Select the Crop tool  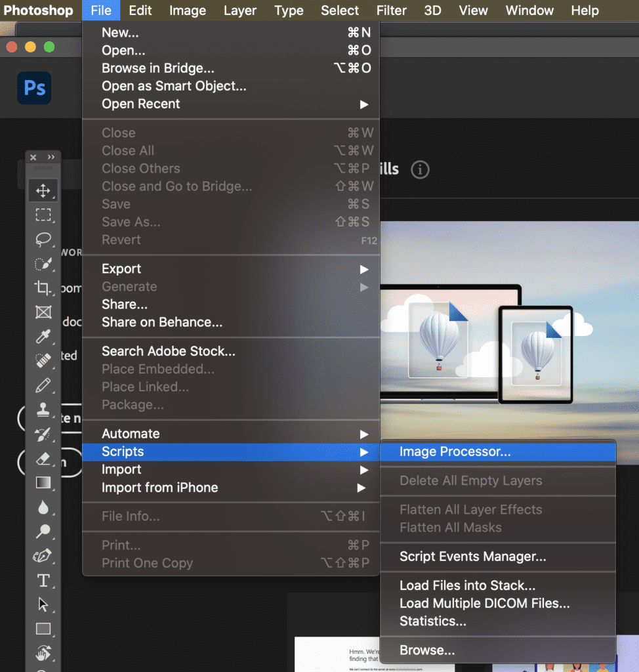click(x=43, y=288)
